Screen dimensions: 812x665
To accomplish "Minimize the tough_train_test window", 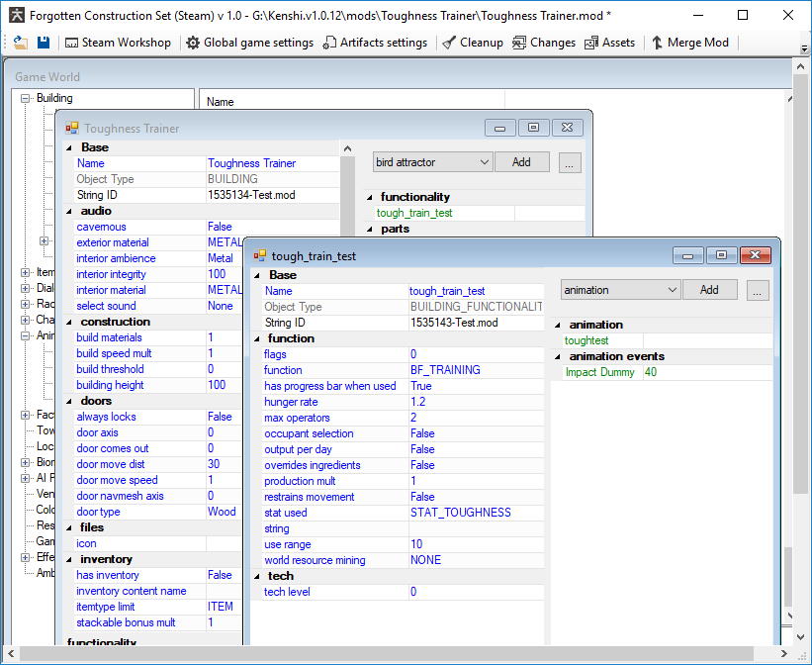I will 687,255.
